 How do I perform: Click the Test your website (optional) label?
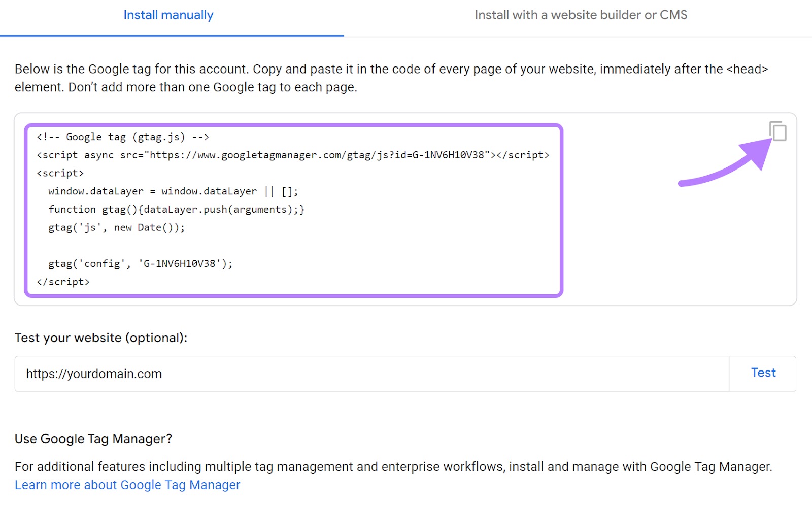coord(101,338)
